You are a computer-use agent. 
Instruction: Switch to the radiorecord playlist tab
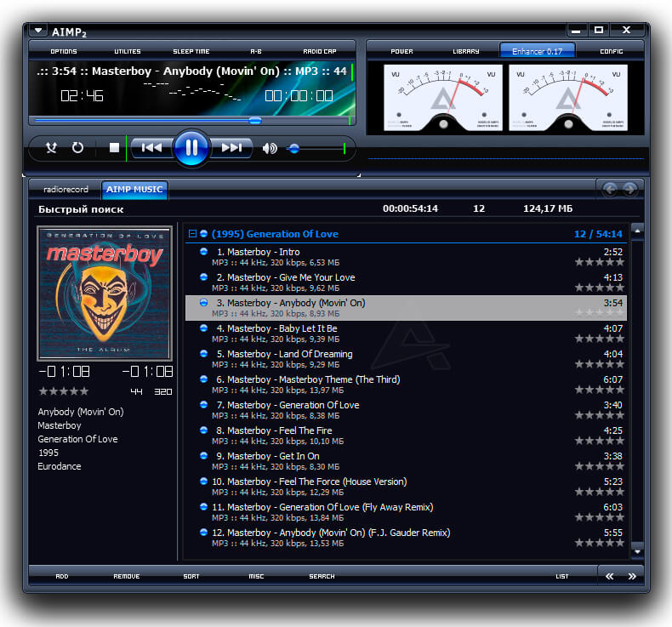pyautogui.click(x=65, y=190)
